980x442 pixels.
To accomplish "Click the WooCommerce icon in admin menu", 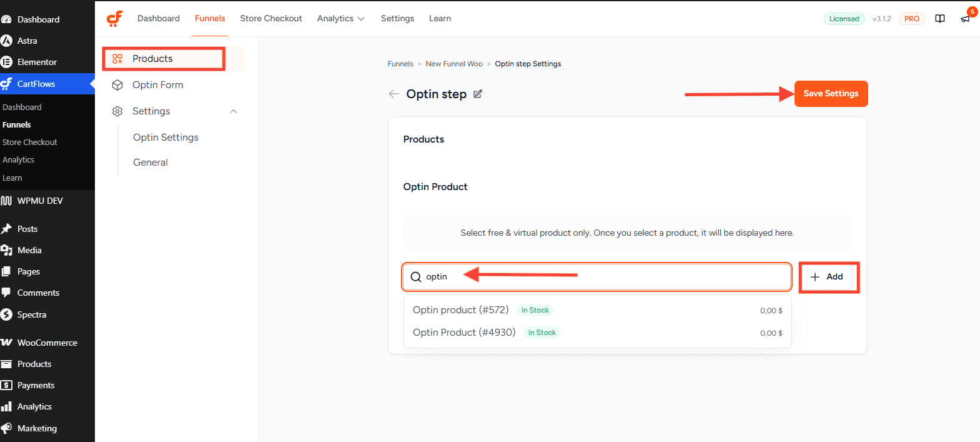I will point(6,343).
